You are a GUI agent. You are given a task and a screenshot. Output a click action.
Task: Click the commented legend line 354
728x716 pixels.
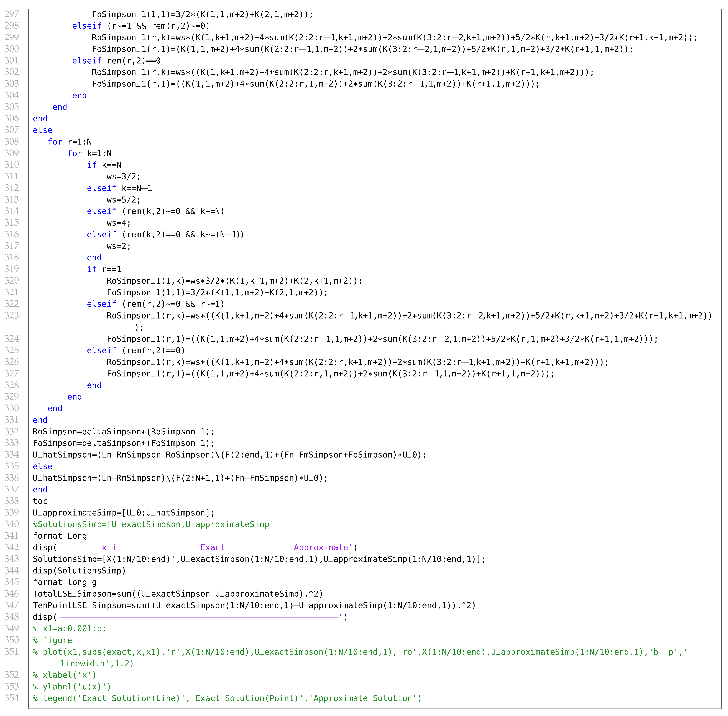pyautogui.click(x=227, y=698)
